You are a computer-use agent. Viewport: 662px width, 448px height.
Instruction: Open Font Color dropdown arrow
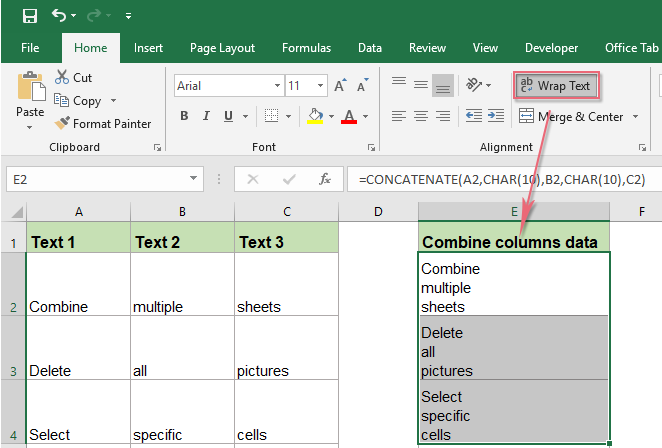point(366,116)
